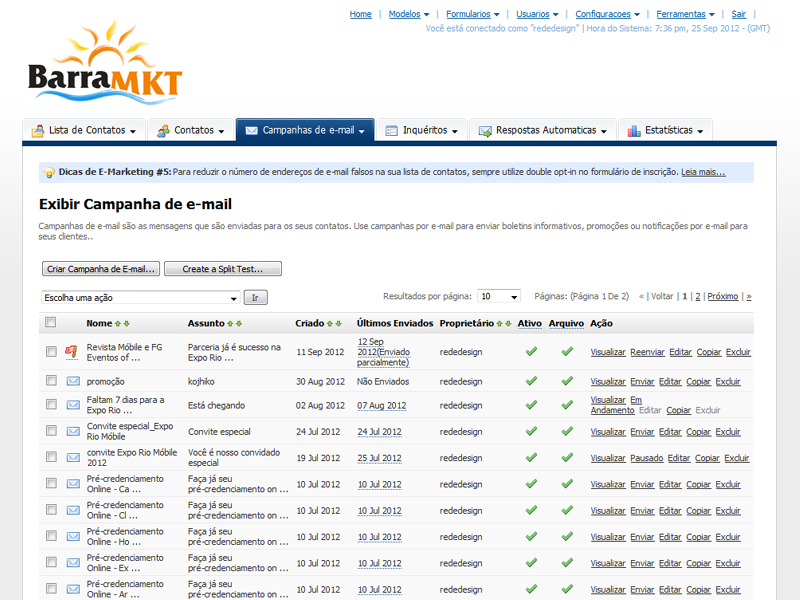800x600 pixels.
Task: Switch to the Contatos tab
Action: [191, 130]
